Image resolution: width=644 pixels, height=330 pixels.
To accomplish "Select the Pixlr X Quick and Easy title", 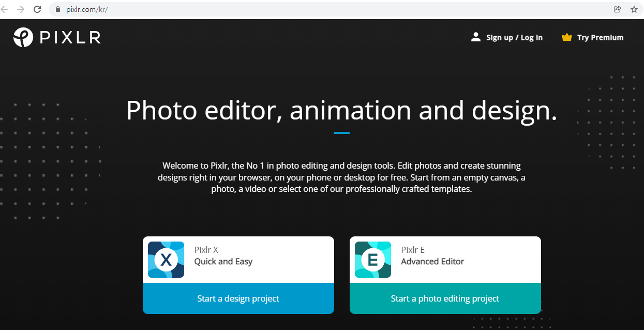I will (x=223, y=256).
